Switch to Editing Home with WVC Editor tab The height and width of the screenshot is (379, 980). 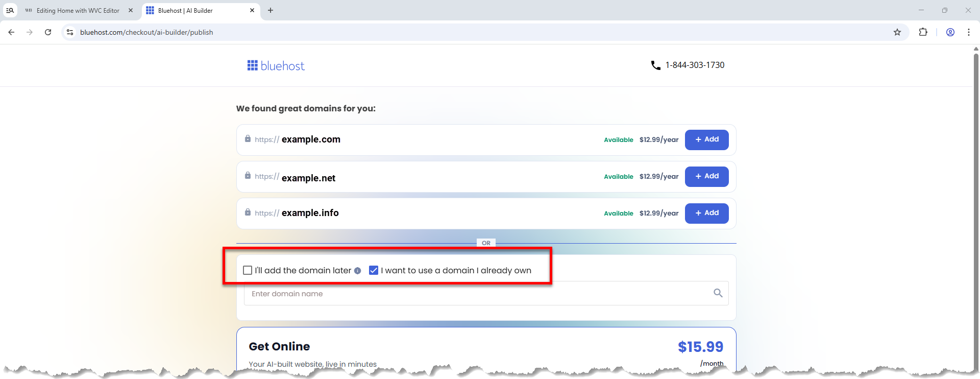click(x=78, y=10)
